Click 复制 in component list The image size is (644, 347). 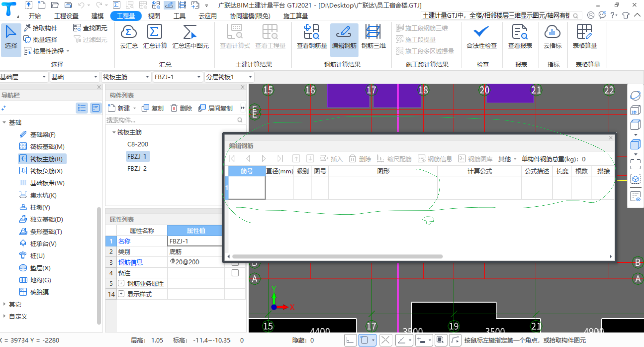[153, 108]
